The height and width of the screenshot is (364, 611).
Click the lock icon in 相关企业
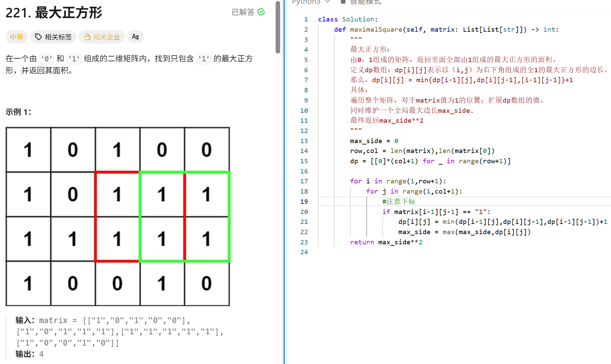87,37
